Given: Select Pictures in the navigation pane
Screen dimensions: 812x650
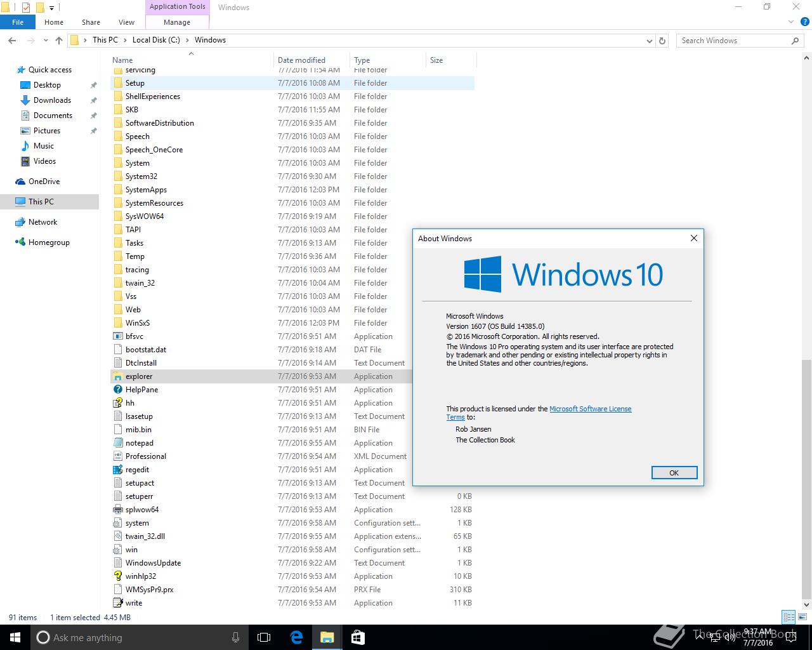Looking at the screenshot, I should click(x=47, y=131).
